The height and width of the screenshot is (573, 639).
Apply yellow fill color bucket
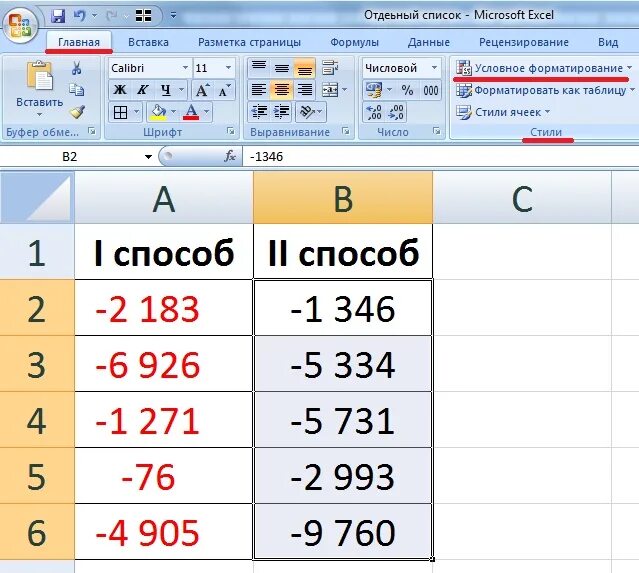click(x=158, y=112)
